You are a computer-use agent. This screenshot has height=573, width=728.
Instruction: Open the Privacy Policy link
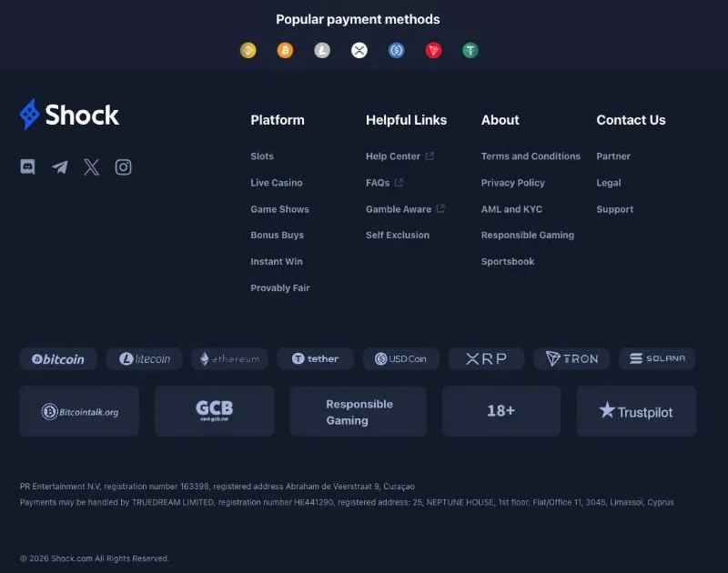click(x=512, y=183)
